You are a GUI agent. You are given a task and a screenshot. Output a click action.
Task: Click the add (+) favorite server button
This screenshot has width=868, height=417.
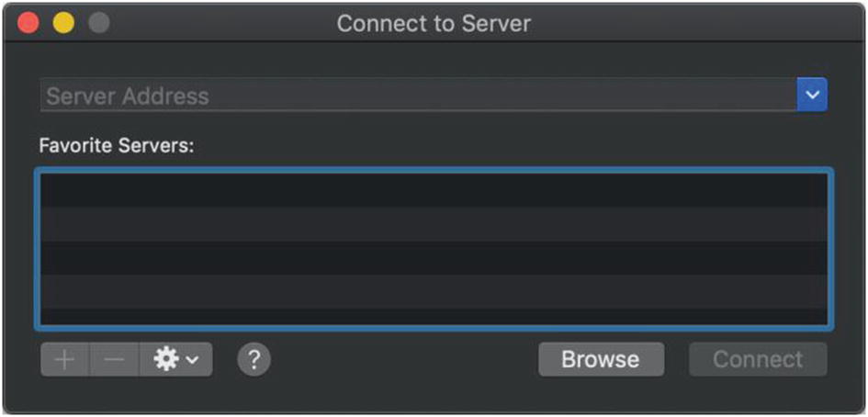pyautogui.click(x=64, y=359)
